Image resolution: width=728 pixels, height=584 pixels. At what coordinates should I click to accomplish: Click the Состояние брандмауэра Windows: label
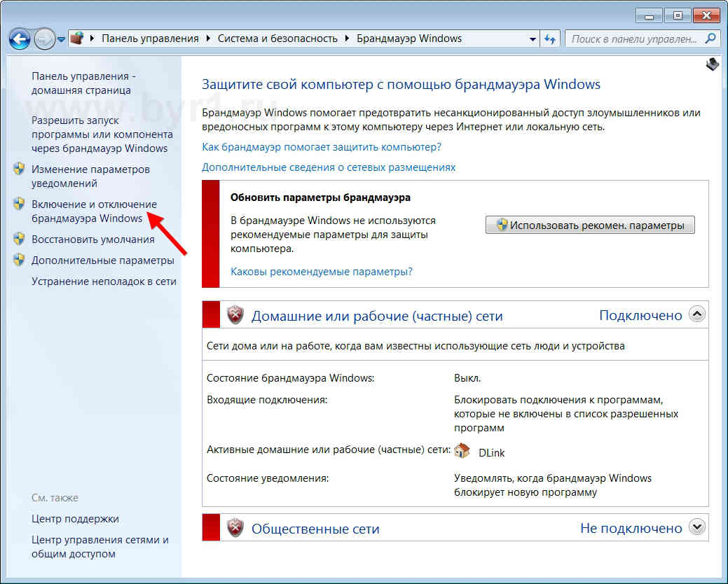click(290, 378)
